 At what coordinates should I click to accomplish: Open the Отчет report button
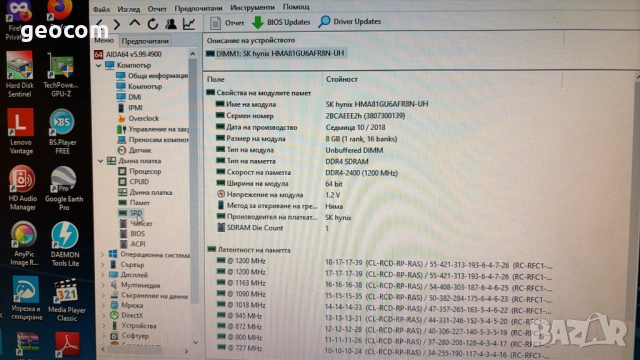pos(227,23)
